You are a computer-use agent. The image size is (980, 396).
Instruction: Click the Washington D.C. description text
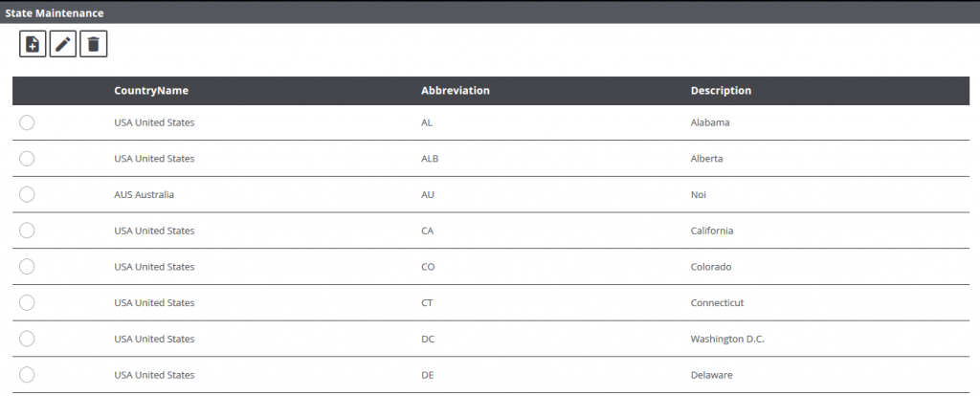pyautogui.click(x=727, y=339)
